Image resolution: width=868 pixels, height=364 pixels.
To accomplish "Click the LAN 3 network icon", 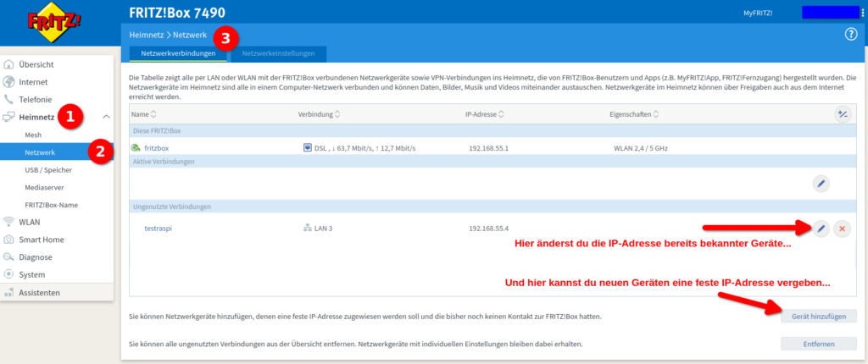I will [x=307, y=228].
